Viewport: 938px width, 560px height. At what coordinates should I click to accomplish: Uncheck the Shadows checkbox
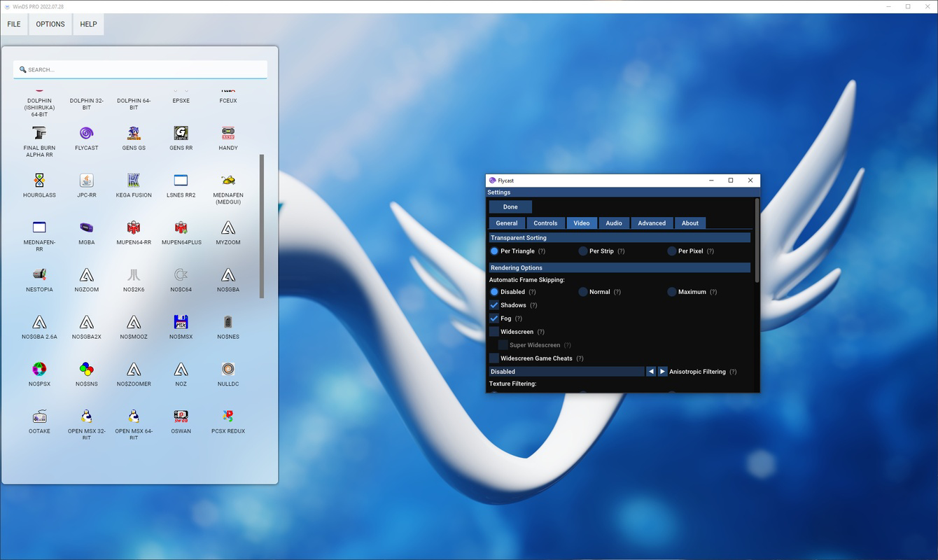494,305
